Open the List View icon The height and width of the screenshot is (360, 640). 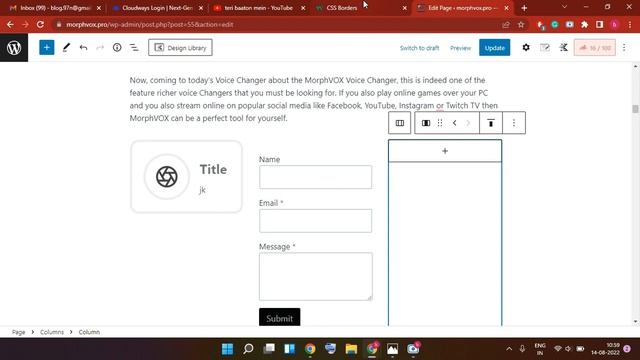click(134, 48)
